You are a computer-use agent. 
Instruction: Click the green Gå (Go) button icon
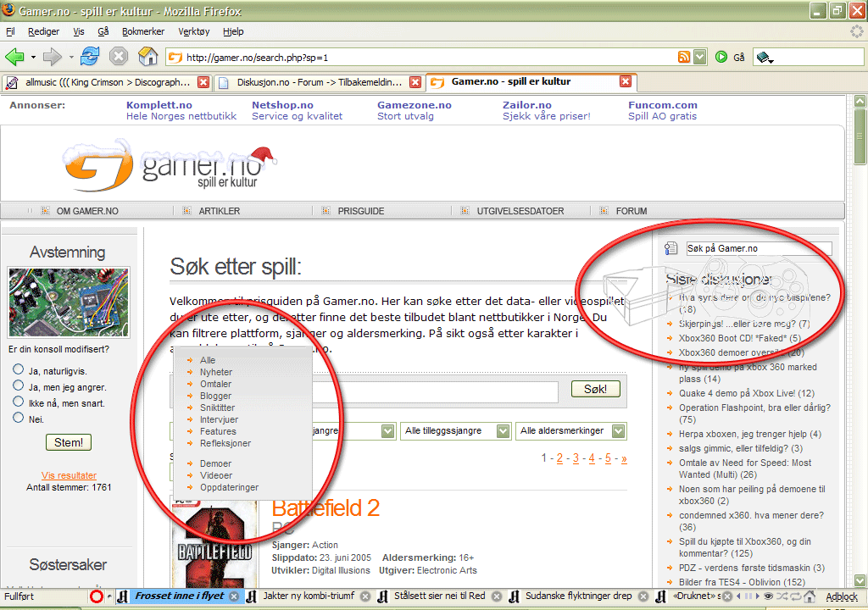click(721, 57)
